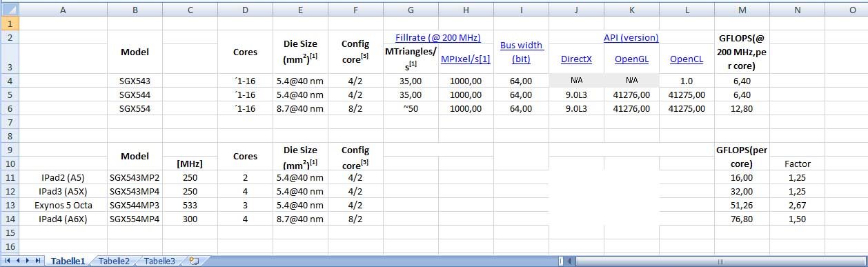Select column B header
This screenshot has width=868, height=267.
pyautogui.click(x=135, y=10)
